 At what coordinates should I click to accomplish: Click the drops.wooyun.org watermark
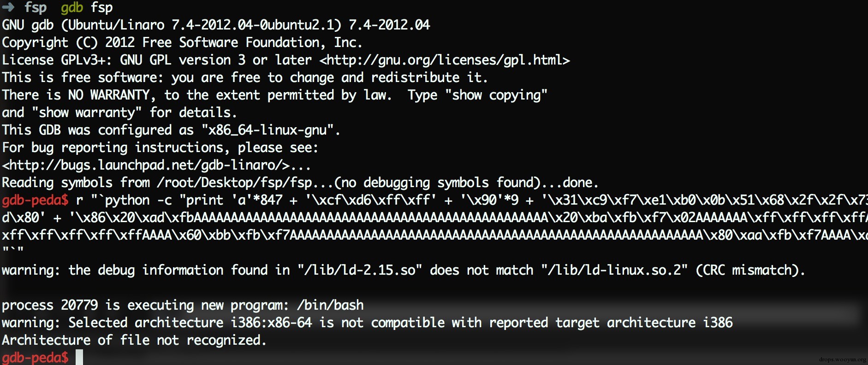pos(843,359)
